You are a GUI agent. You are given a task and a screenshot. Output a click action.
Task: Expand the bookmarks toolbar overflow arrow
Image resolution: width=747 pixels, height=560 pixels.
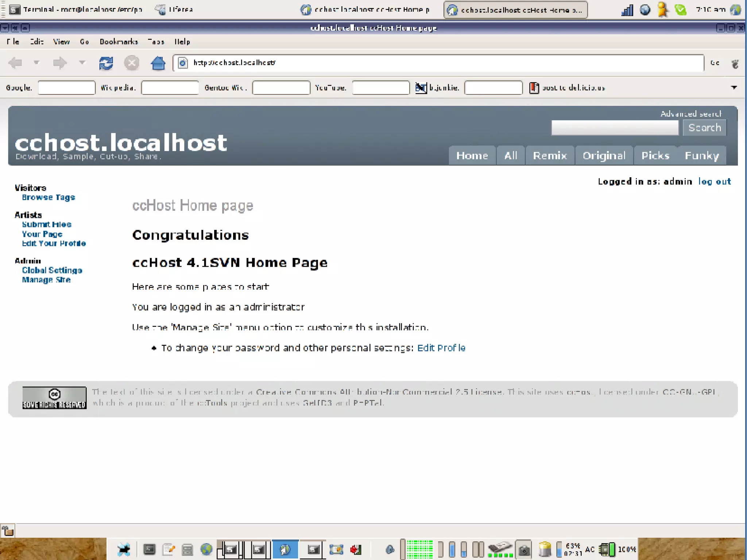point(734,88)
